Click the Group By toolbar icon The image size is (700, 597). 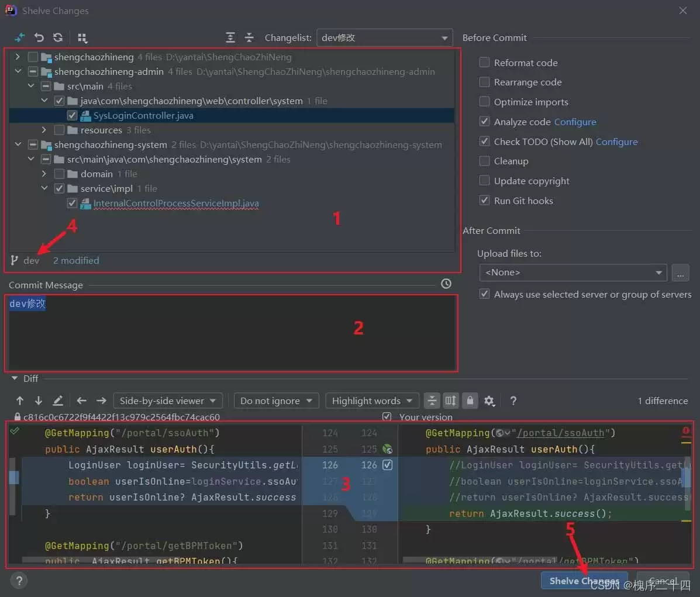coord(82,38)
